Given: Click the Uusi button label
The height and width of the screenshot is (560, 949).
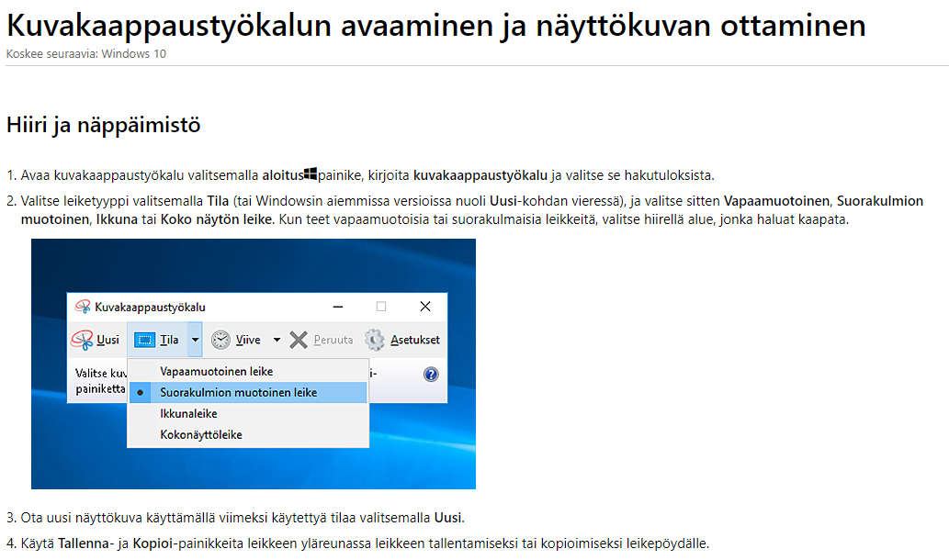Looking at the screenshot, I should 107,340.
